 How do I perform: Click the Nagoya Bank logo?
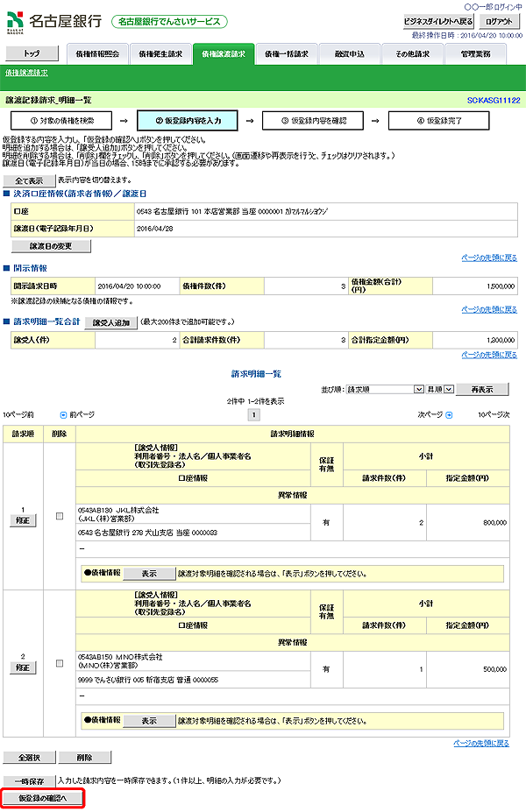point(53,22)
